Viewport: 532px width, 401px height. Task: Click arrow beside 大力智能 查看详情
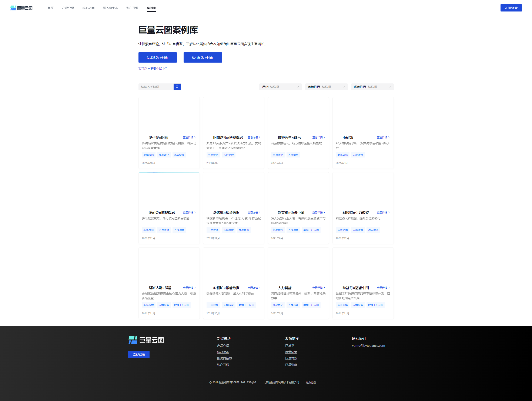324,288
